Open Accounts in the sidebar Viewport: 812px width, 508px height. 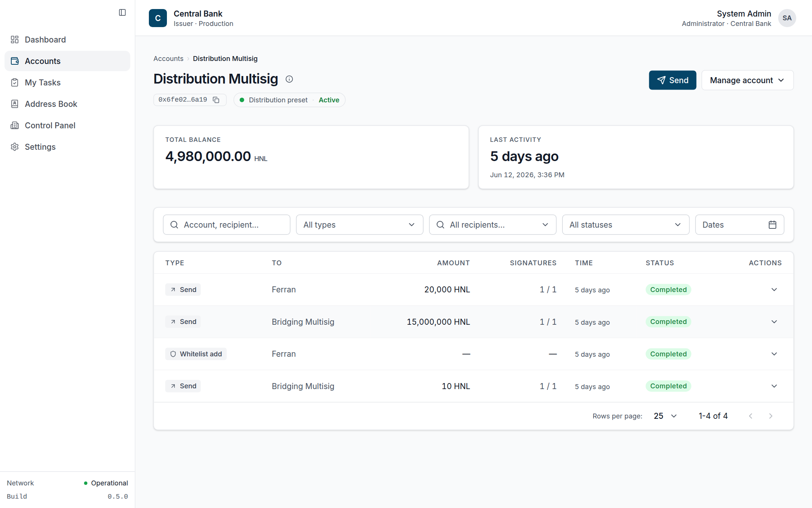pos(67,61)
